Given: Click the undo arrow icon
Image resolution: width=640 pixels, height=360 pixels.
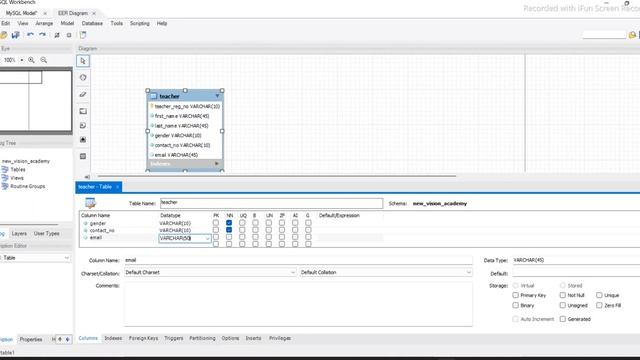Looking at the screenshot, I should click(30, 35).
